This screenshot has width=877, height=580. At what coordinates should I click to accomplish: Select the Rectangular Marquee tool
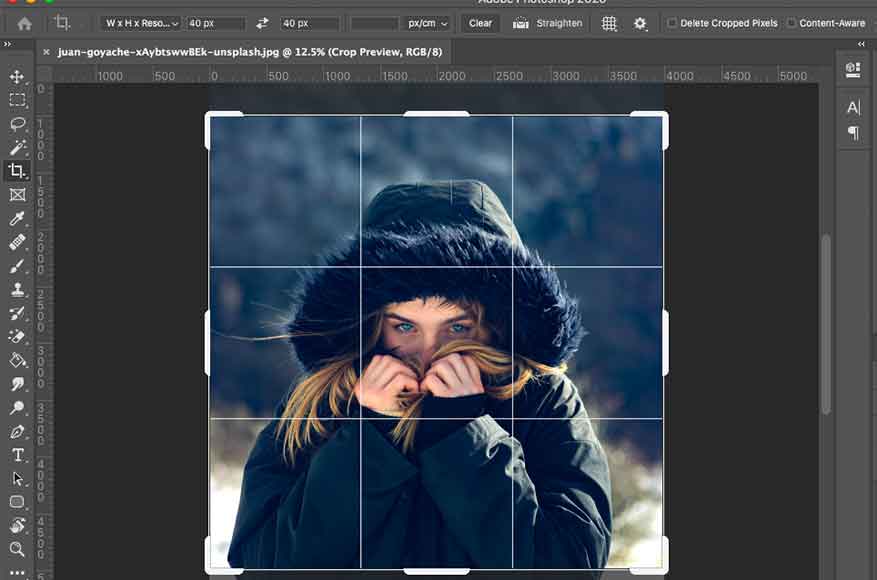click(17, 100)
